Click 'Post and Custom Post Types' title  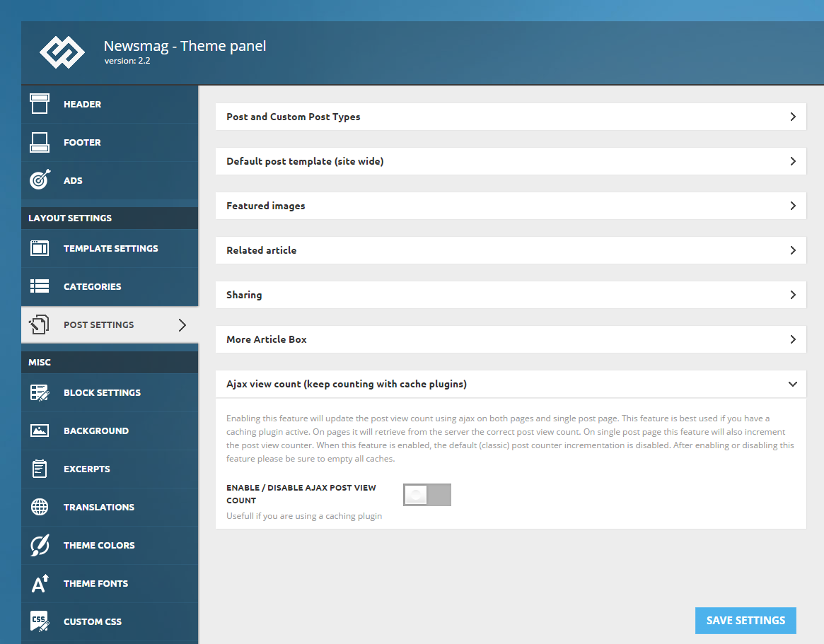pos(294,117)
